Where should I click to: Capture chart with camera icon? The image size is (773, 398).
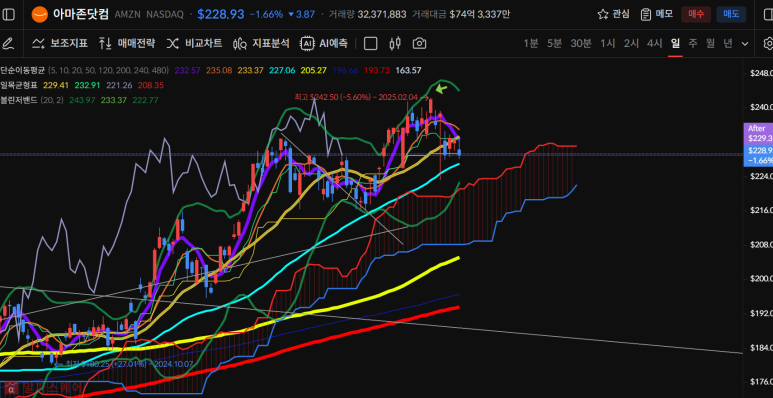pos(419,43)
